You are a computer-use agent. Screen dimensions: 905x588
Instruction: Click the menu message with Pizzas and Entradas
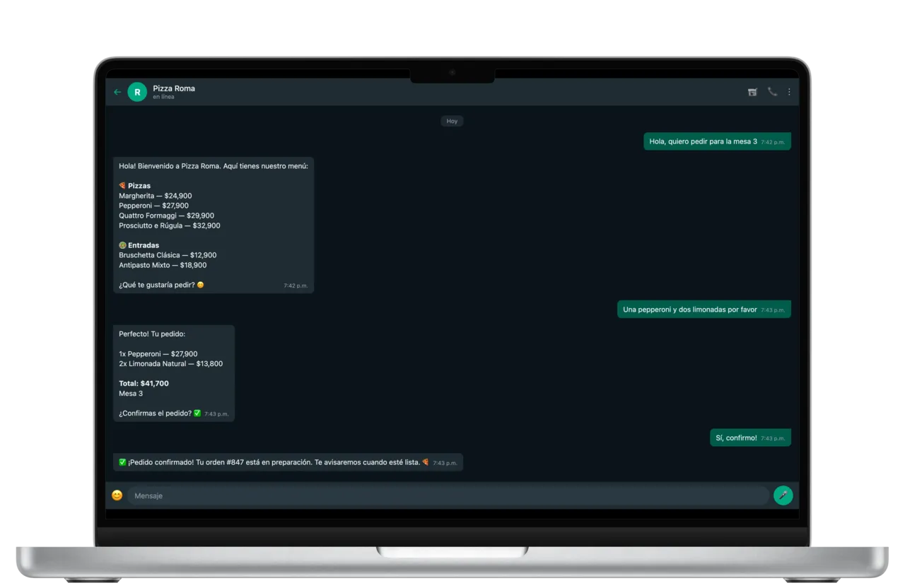[x=214, y=225]
